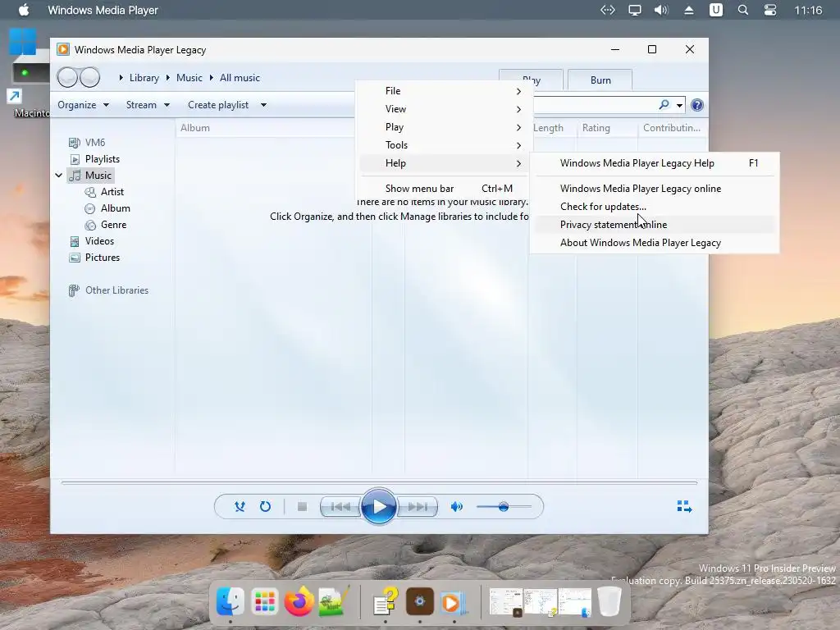840x630 pixels.
Task: Click the shuffle playback icon
Action: [240, 506]
